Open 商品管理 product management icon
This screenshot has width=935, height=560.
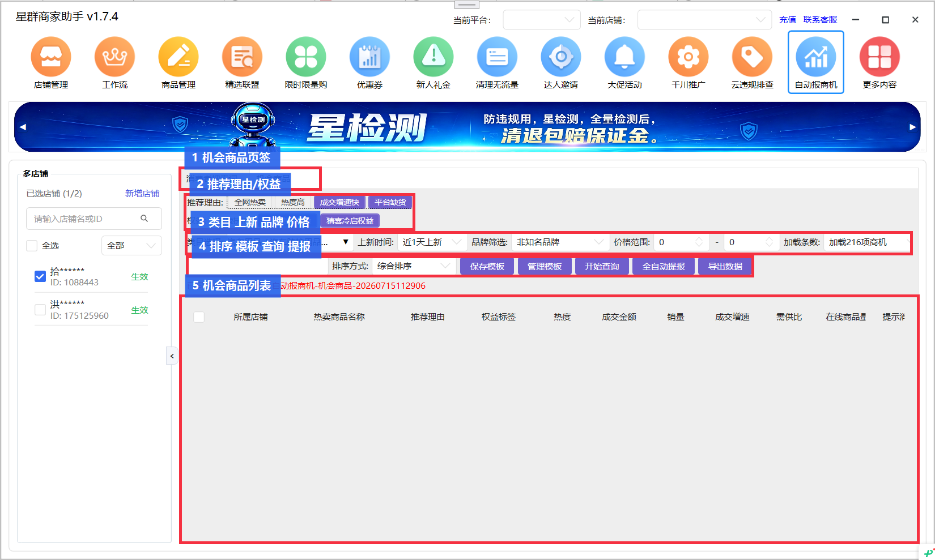click(178, 57)
